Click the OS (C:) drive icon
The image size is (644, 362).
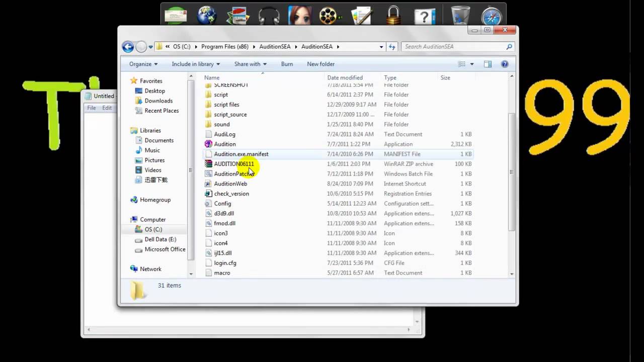click(139, 229)
